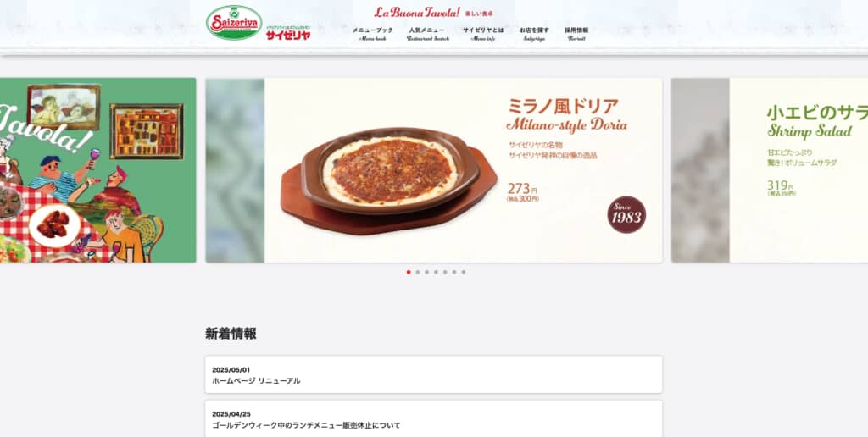Select the second carousel pagination dot
Viewport: 868px width, 437px height.
(417, 272)
